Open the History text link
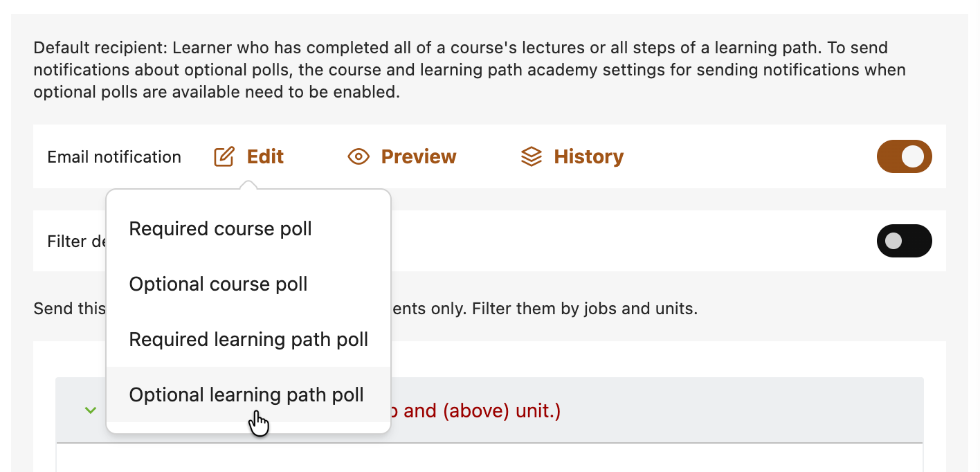 [x=588, y=157]
